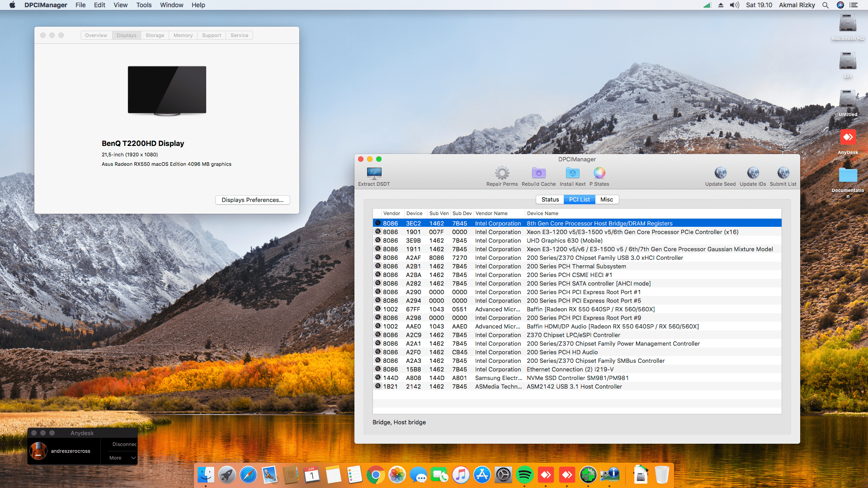Click the Submit List icon

coord(783,173)
